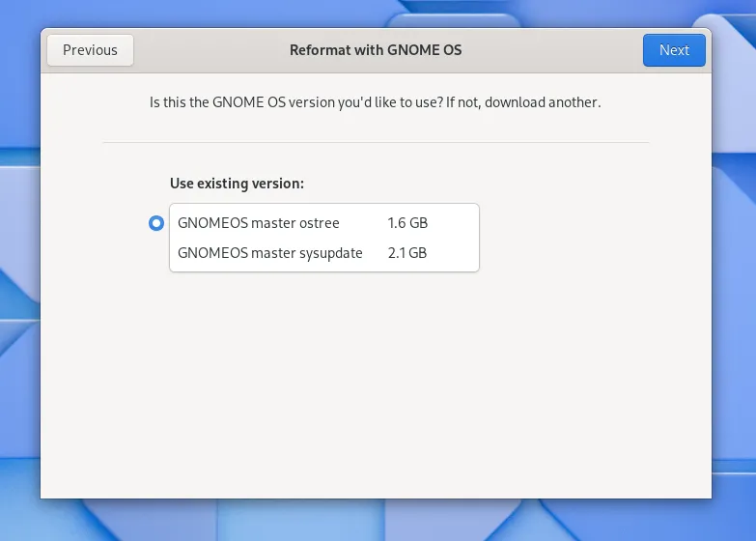756x541 pixels.
Task: Click the Next button
Action: coord(674,50)
